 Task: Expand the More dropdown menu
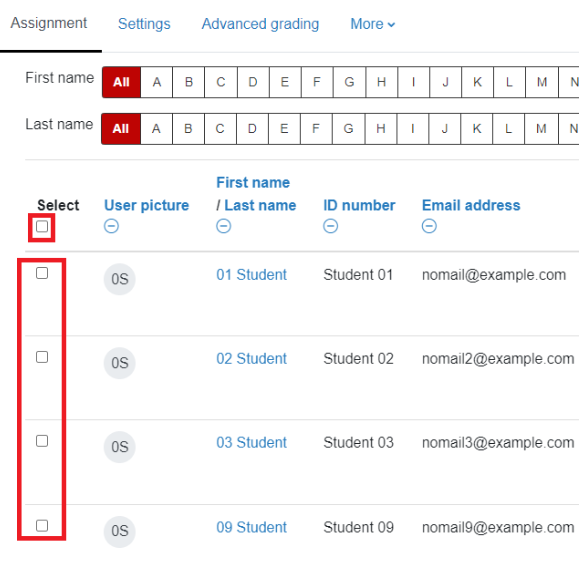(x=373, y=24)
